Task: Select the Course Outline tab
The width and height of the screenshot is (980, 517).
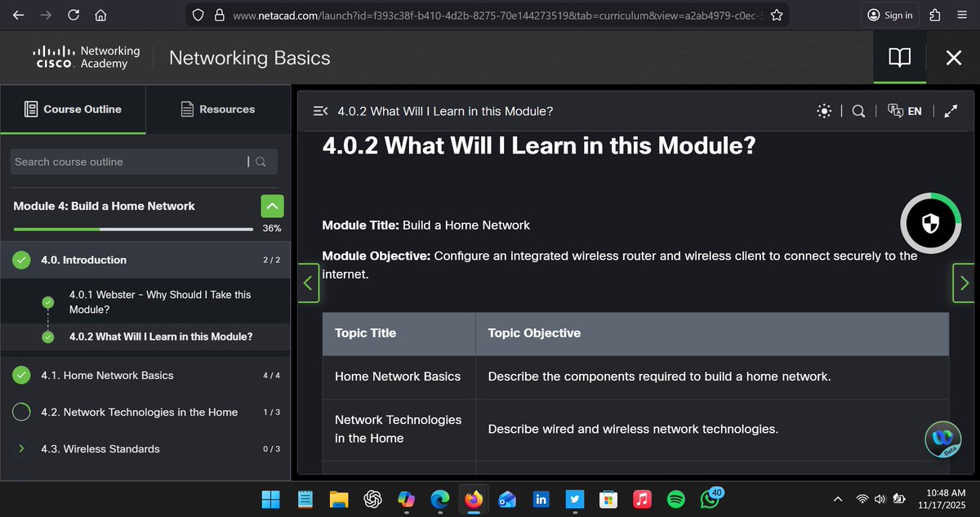Action: [73, 109]
